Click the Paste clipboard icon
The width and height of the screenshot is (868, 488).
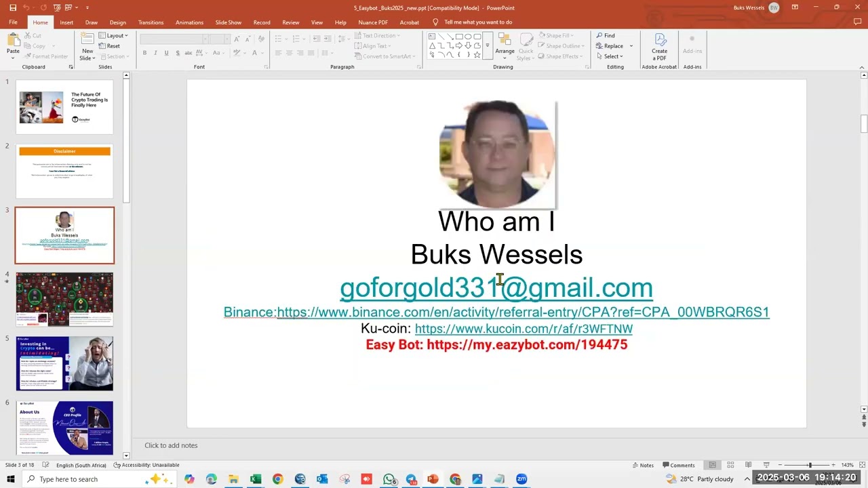(x=13, y=39)
